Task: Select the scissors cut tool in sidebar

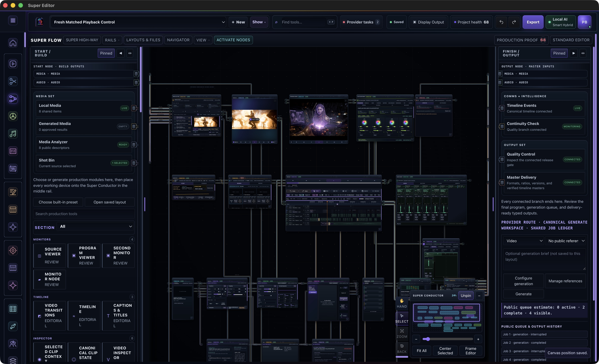Action: [x=13, y=81]
